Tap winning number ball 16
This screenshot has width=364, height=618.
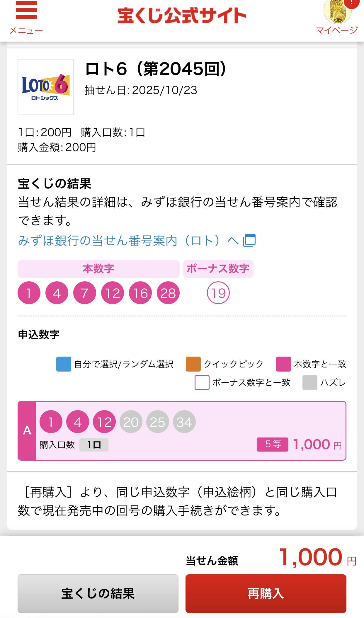(140, 293)
